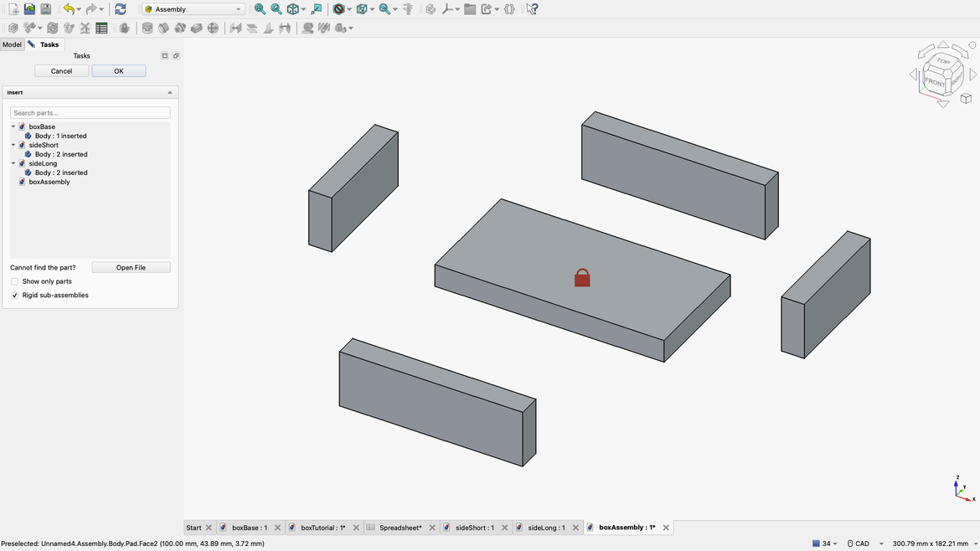Click the red lock on base plate
The image size is (980, 551).
click(x=582, y=278)
